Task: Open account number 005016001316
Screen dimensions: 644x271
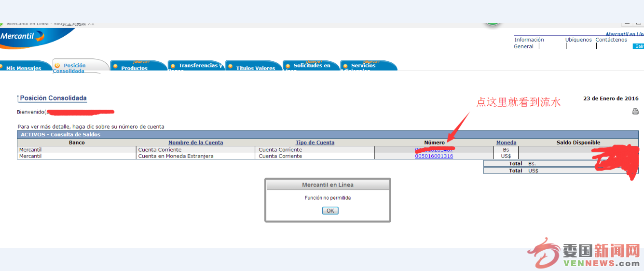Action: click(434, 156)
